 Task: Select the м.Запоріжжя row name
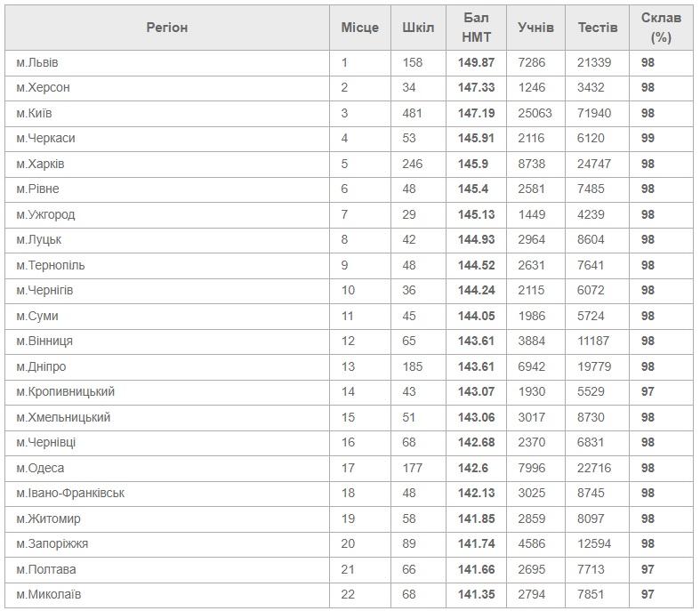pos(52,544)
